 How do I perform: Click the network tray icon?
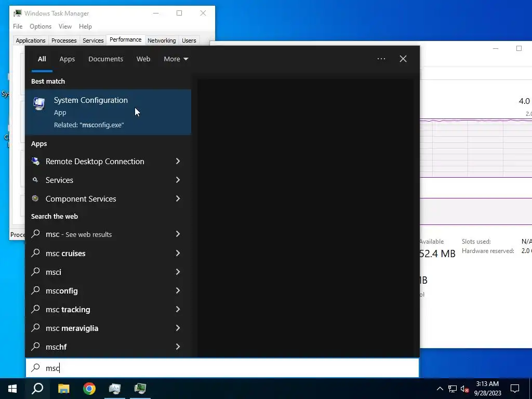(453, 389)
